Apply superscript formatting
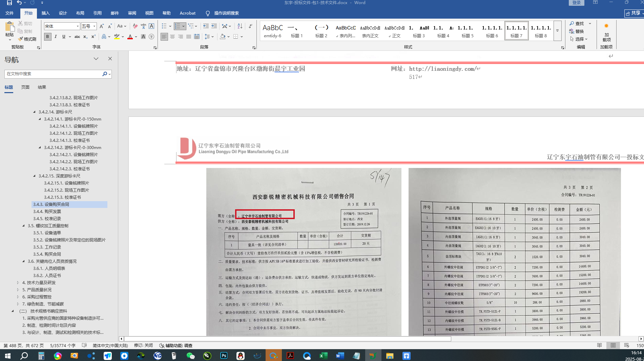Screen dimensions: 644x361 coord(94,37)
